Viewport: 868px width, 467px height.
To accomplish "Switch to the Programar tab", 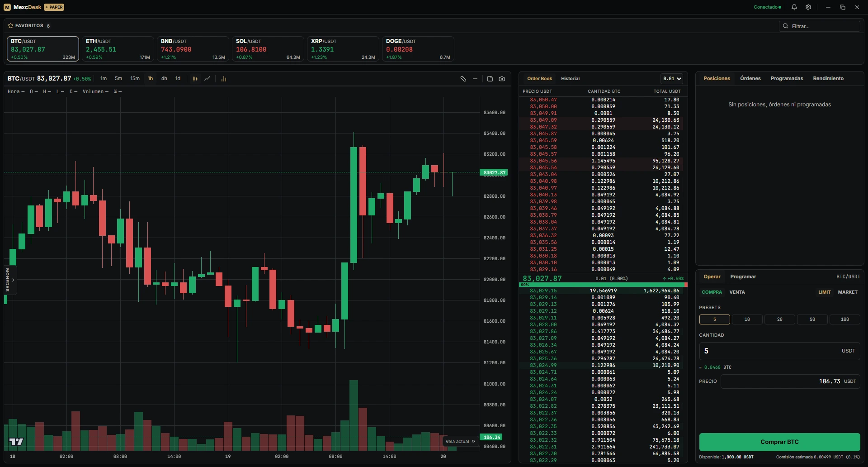I will point(743,277).
